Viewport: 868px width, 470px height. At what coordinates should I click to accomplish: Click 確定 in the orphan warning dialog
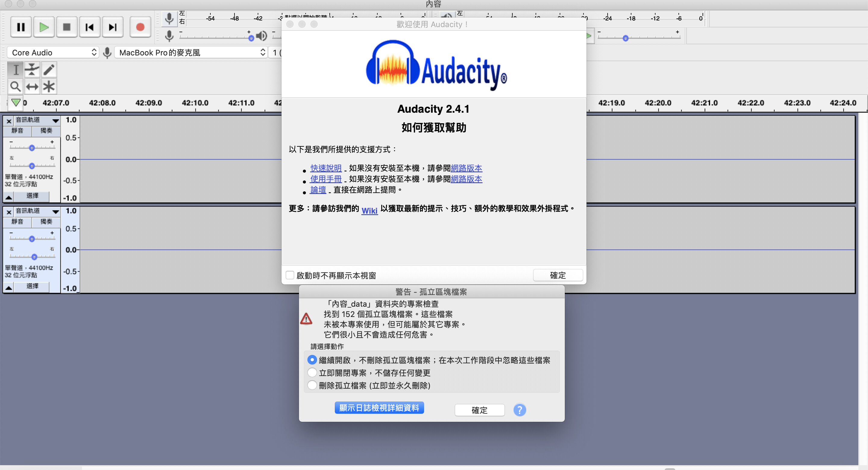(x=480, y=410)
